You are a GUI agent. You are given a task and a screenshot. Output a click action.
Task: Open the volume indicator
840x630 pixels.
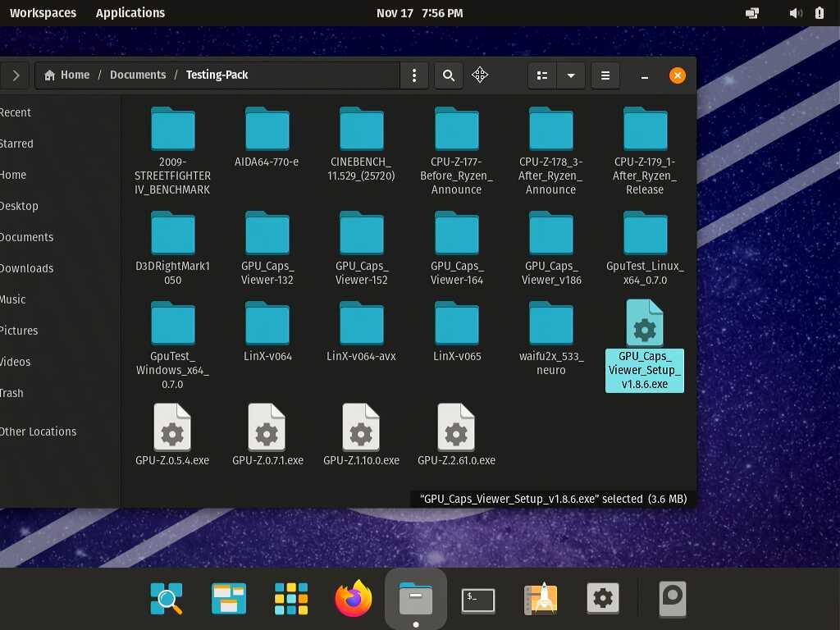click(x=796, y=13)
